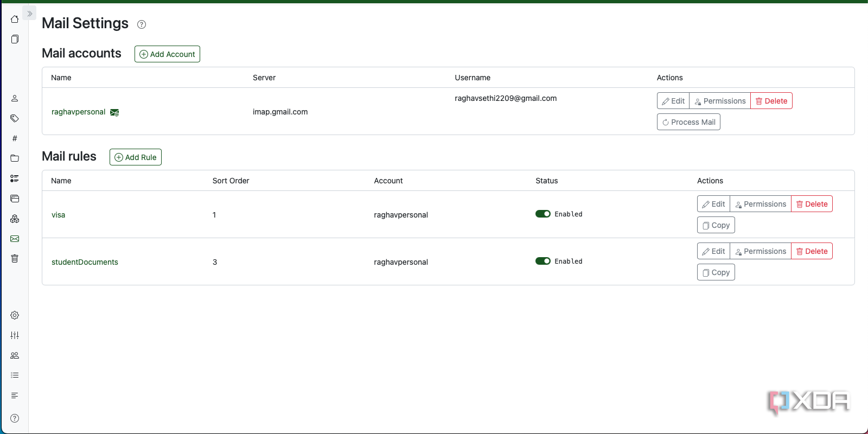Open logs via the text-lines icon
868x434 pixels.
[15, 395]
